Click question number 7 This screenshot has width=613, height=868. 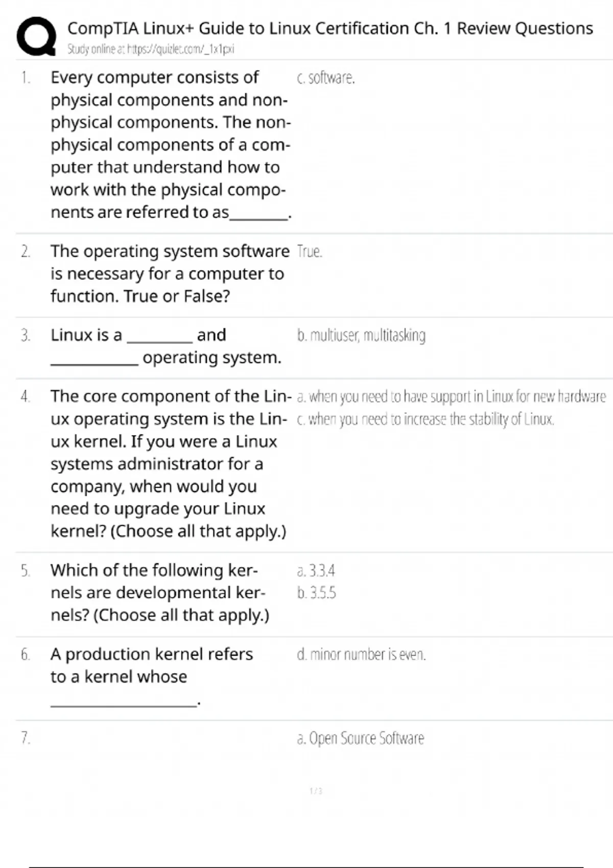pyautogui.click(x=26, y=738)
